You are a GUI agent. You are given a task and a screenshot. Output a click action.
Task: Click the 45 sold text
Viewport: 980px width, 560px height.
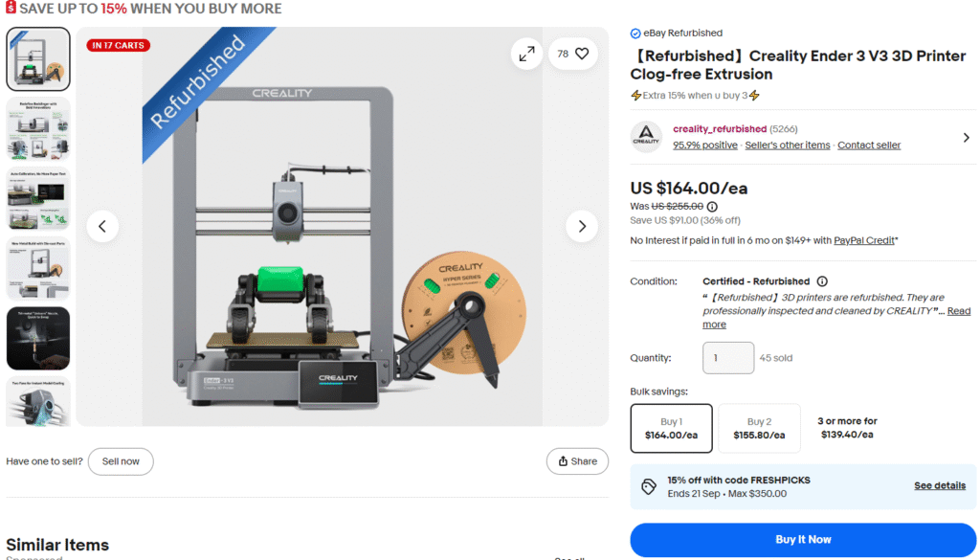[775, 358]
